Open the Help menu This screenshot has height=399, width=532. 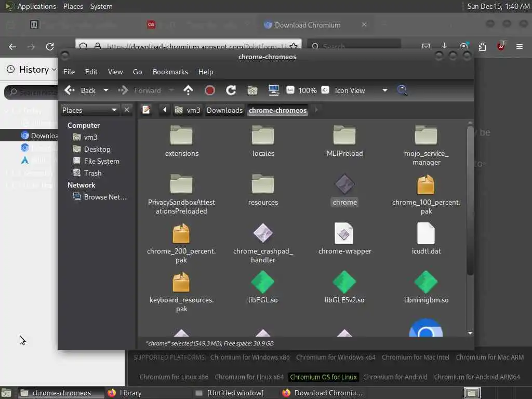pyautogui.click(x=206, y=72)
